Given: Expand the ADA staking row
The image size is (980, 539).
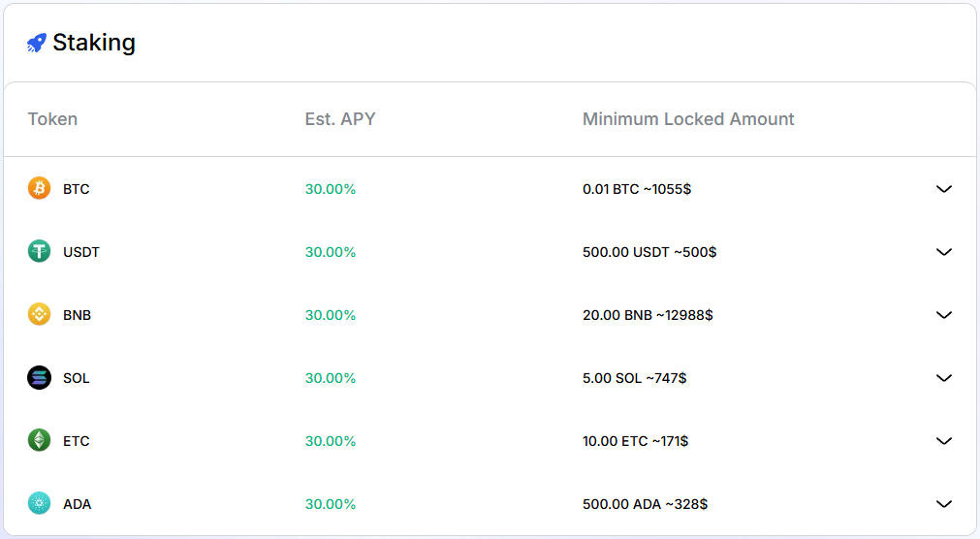Looking at the screenshot, I should [944, 504].
